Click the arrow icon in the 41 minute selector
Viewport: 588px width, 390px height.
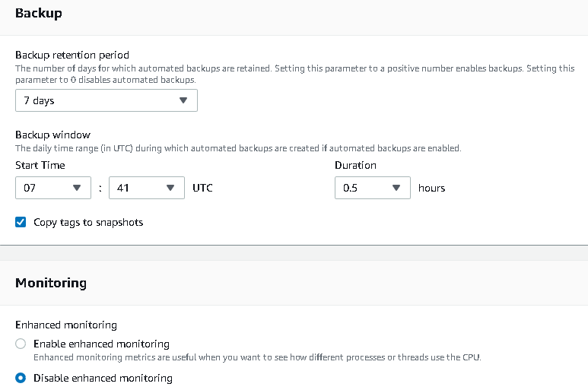(170, 188)
